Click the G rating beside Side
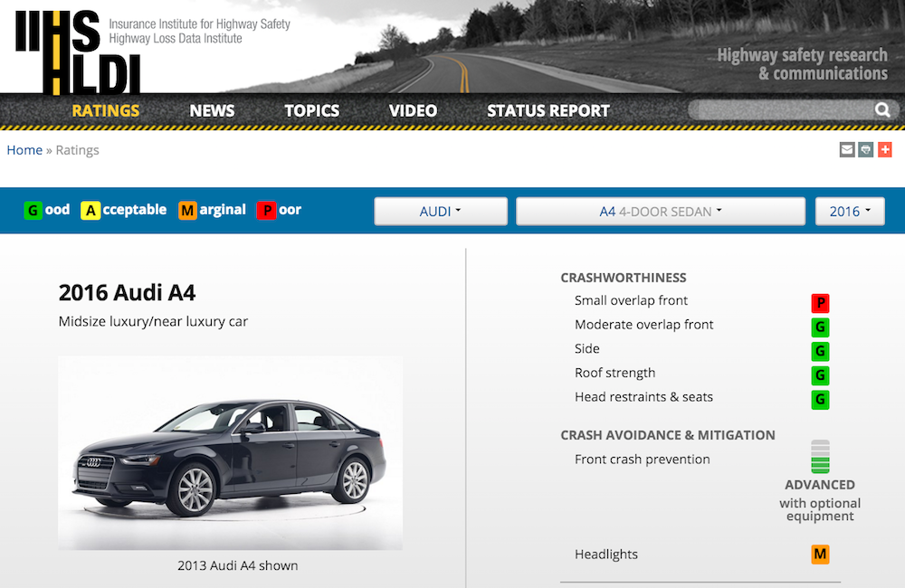The image size is (905, 588). tap(820, 351)
